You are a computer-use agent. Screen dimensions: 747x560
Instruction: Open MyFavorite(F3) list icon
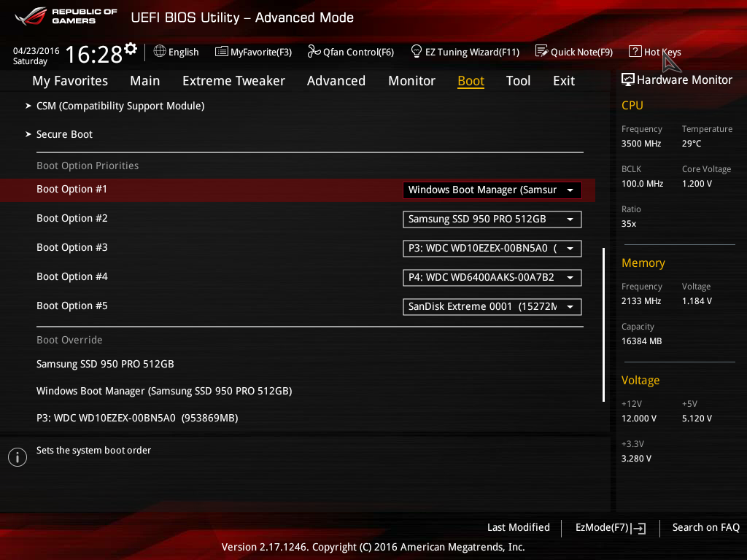(222, 51)
